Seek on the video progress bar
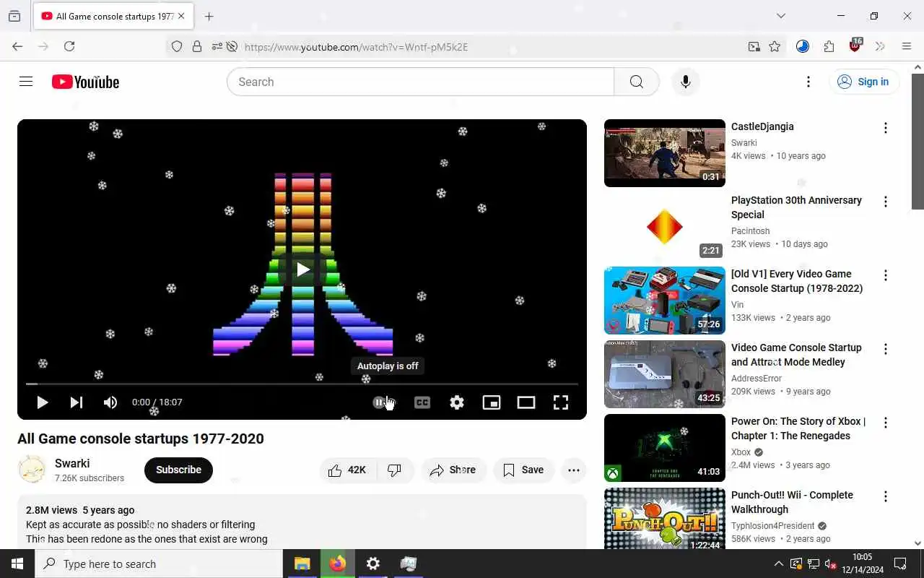The image size is (924, 578). tap(302, 384)
